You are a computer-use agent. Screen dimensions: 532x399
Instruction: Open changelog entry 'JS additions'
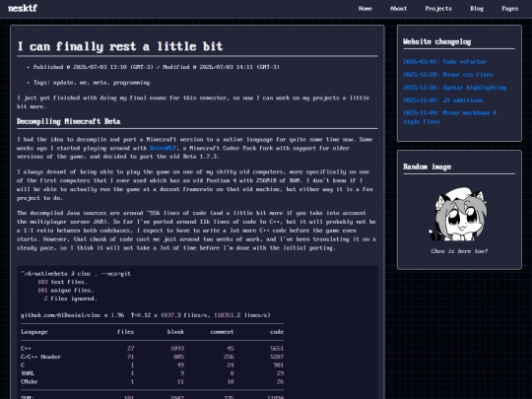coord(442,100)
